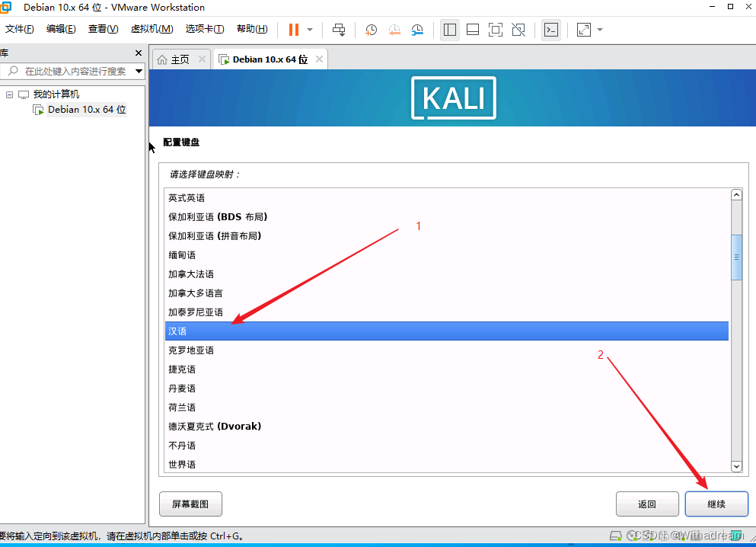This screenshot has height=547, width=756.
Task: Close the library panel
Action: click(139, 53)
